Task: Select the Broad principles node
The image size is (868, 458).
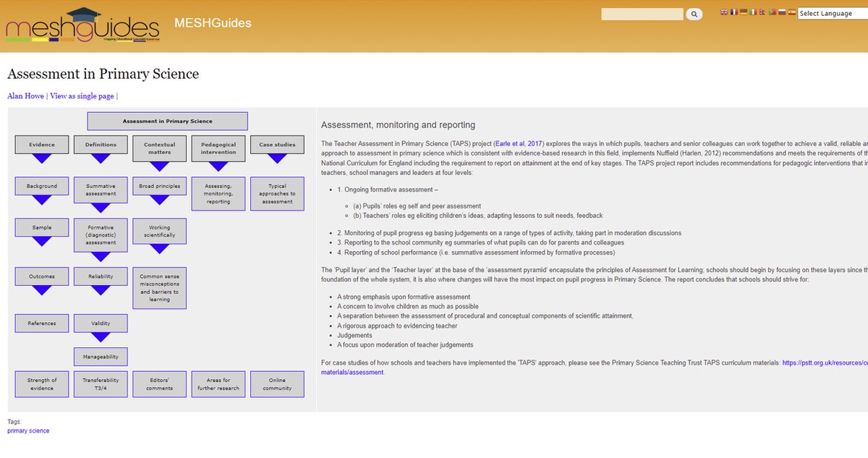Action: pos(159,186)
